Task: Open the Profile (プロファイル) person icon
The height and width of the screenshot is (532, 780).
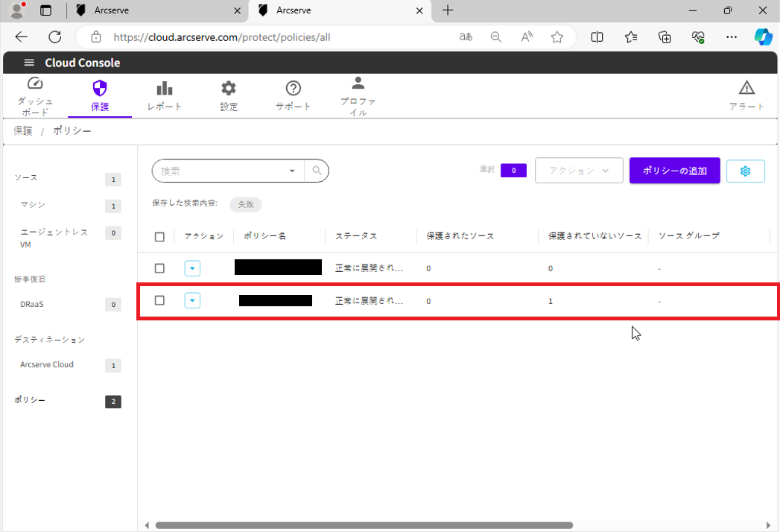Action: coord(358,83)
